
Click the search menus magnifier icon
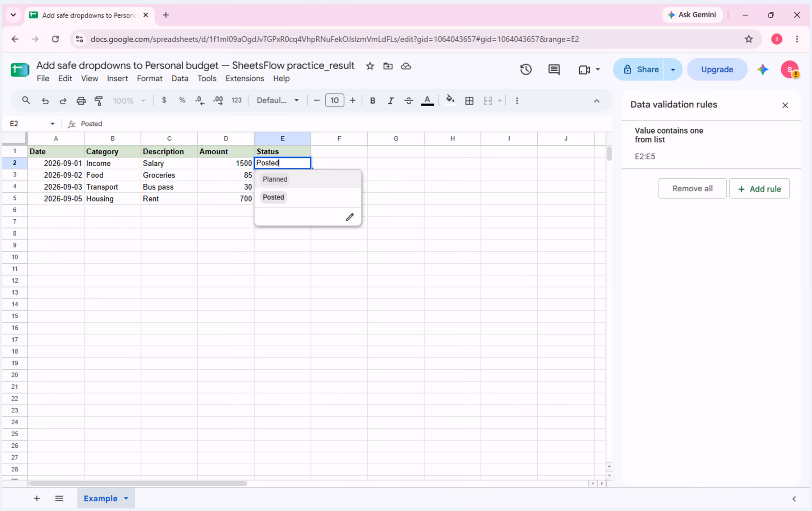(26, 100)
